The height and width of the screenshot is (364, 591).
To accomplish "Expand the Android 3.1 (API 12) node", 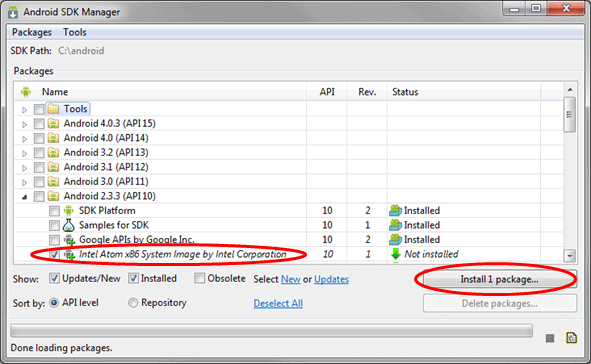I will [x=24, y=168].
